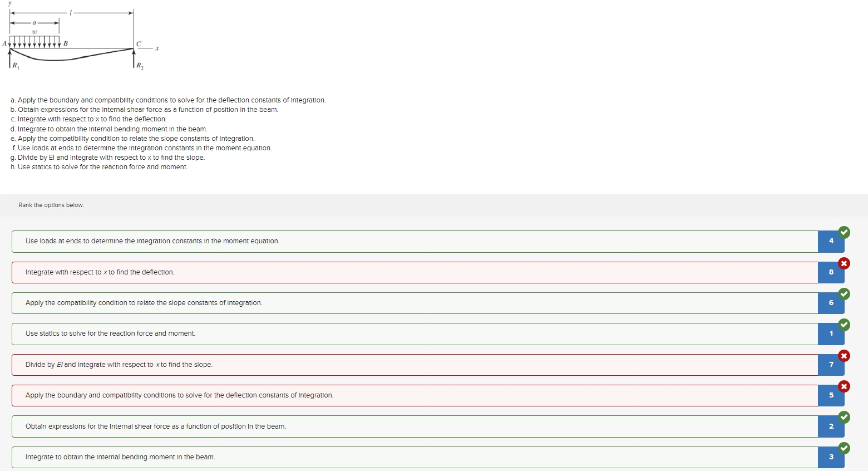Click the rank badge '5' on the boundary conditions option

point(831,395)
